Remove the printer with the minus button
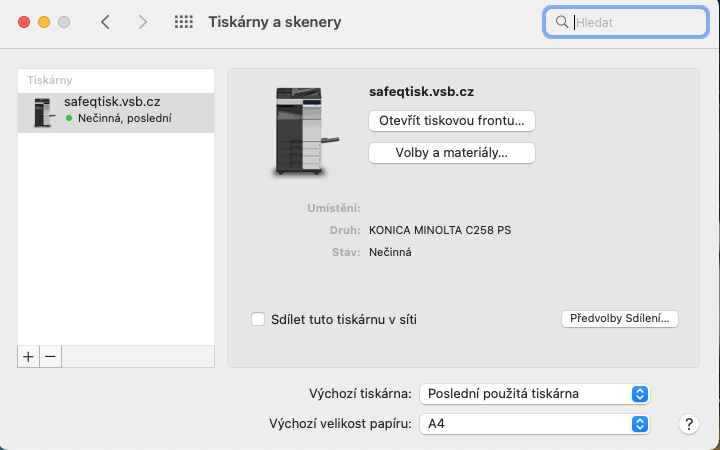The width and height of the screenshot is (720, 450). click(51, 357)
